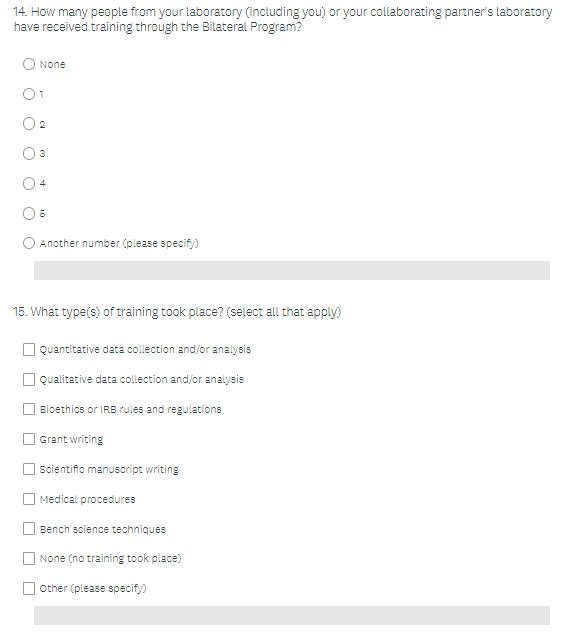Enable the Grant writing checkbox
The image size is (565, 639).
[29, 439]
